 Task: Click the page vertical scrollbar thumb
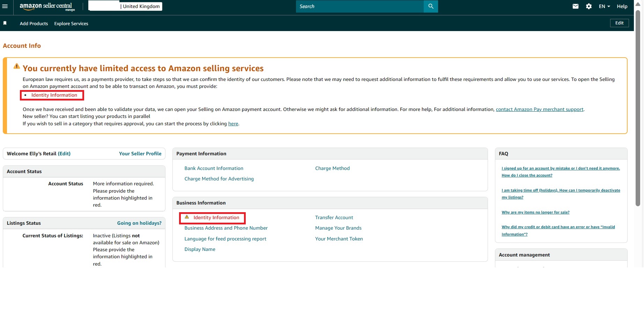[638, 108]
